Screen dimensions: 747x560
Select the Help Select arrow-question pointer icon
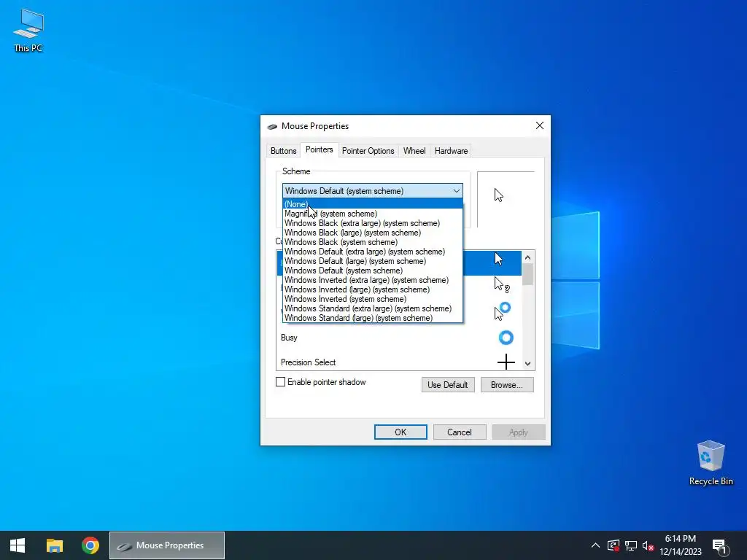[x=502, y=285]
